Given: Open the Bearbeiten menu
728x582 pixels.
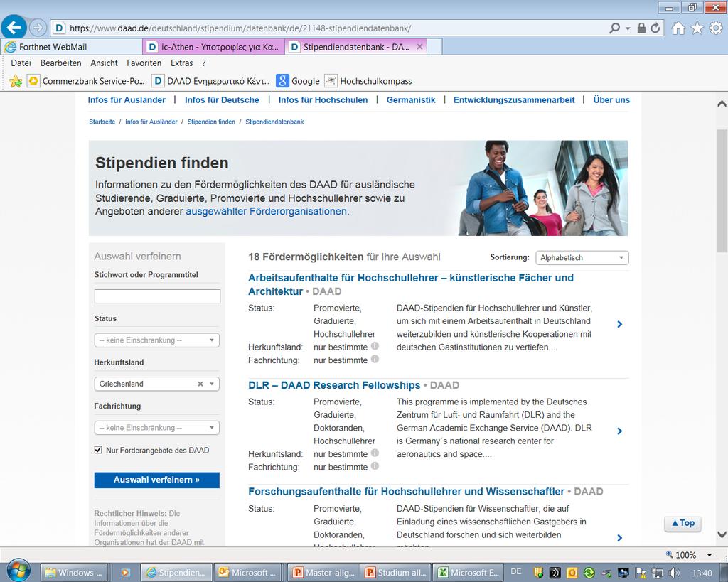Looking at the screenshot, I should click(x=61, y=63).
